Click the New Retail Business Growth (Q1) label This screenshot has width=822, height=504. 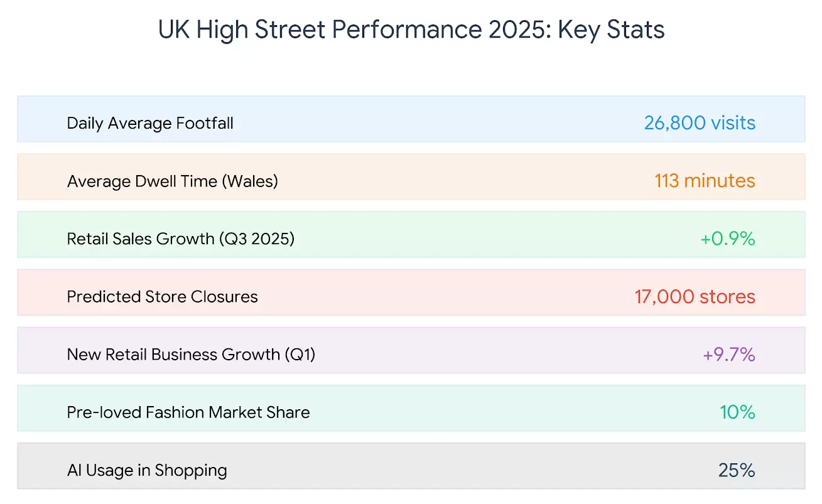[x=191, y=355]
